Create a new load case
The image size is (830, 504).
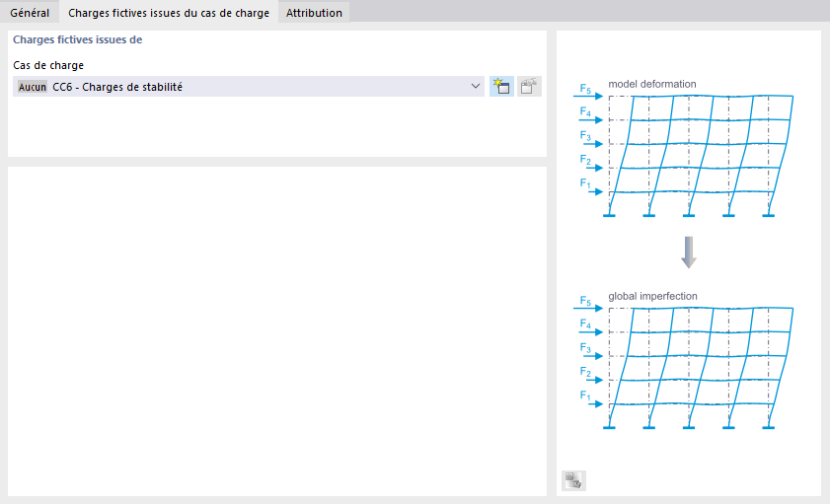[x=501, y=87]
